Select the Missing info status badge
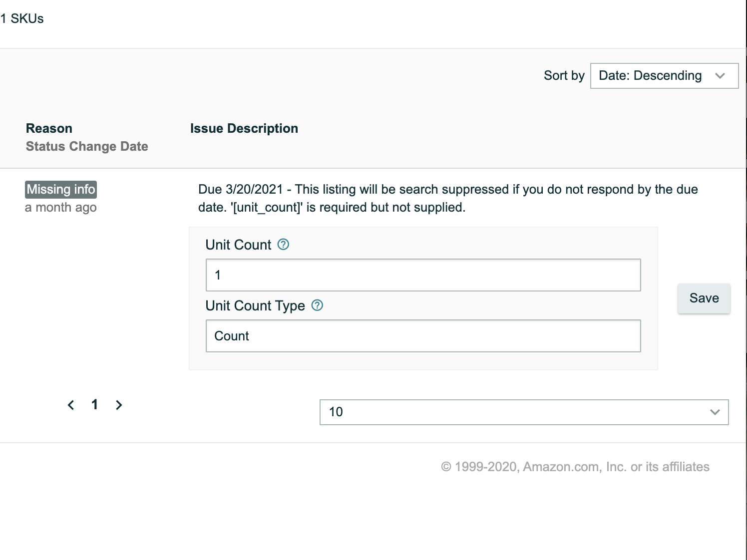 point(60,189)
